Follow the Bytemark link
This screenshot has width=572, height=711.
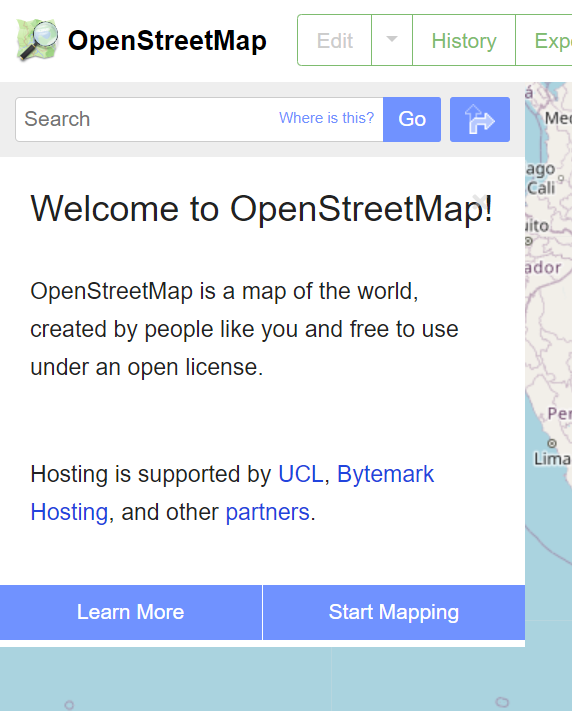pos(386,474)
